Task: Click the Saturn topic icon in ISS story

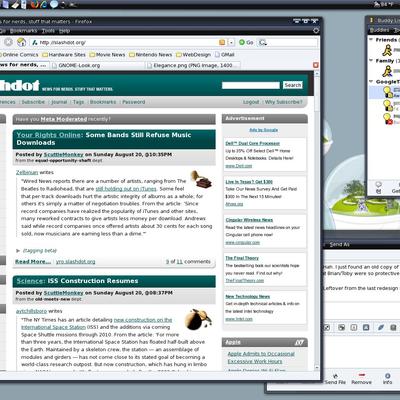Action: (x=198, y=319)
